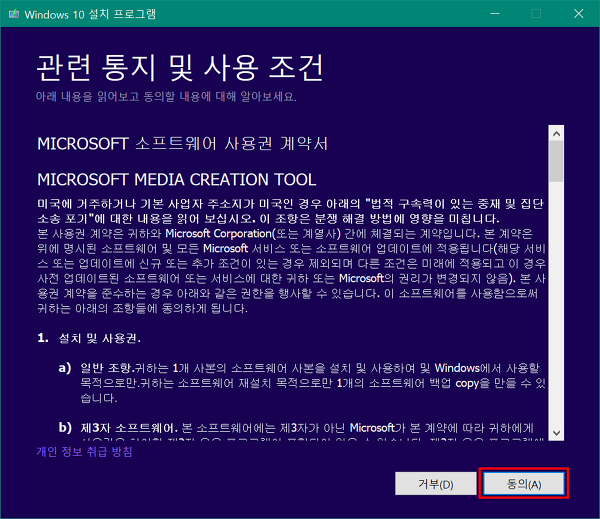
Task: Click the 거부(D) decline button
Action: (435, 483)
